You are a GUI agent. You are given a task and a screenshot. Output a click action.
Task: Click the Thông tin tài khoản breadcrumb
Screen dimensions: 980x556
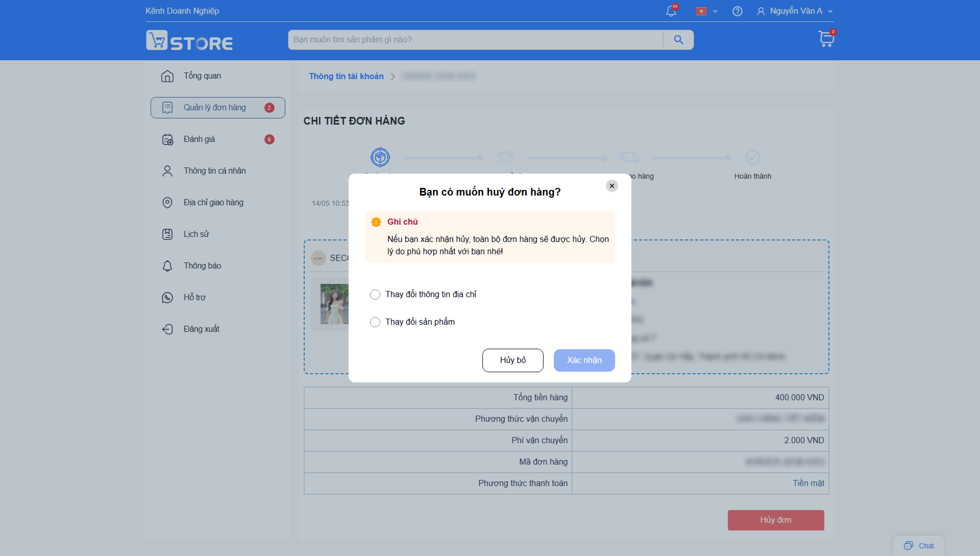click(346, 76)
